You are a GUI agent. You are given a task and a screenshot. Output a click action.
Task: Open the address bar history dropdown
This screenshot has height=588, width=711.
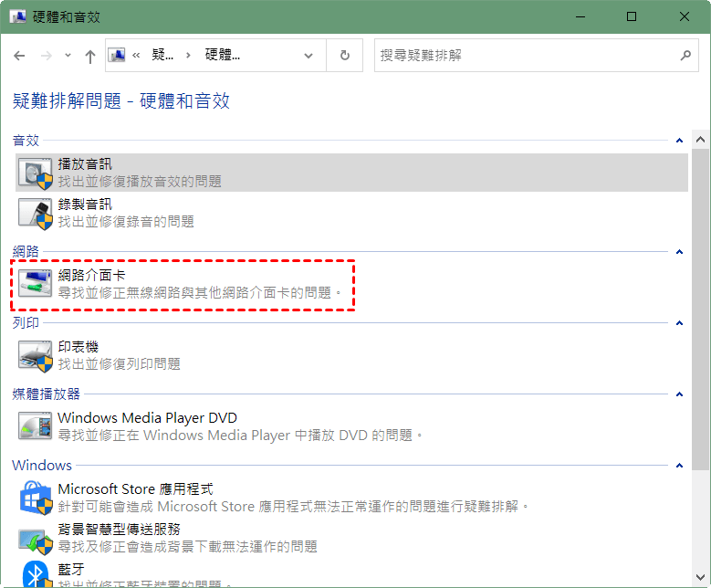pyautogui.click(x=308, y=56)
